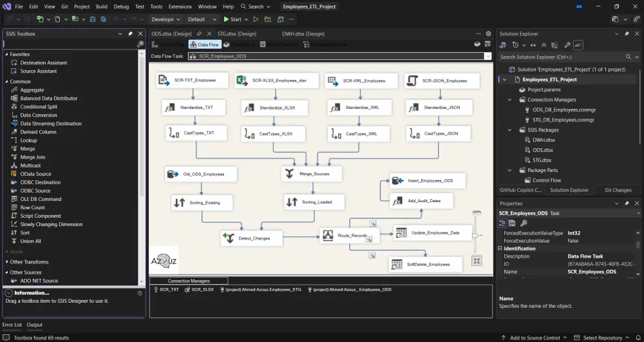Viewport: 644px width, 342px height.
Task: Click the Property Pages wrench in Properties panel
Action: pyautogui.click(x=524, y=223)
